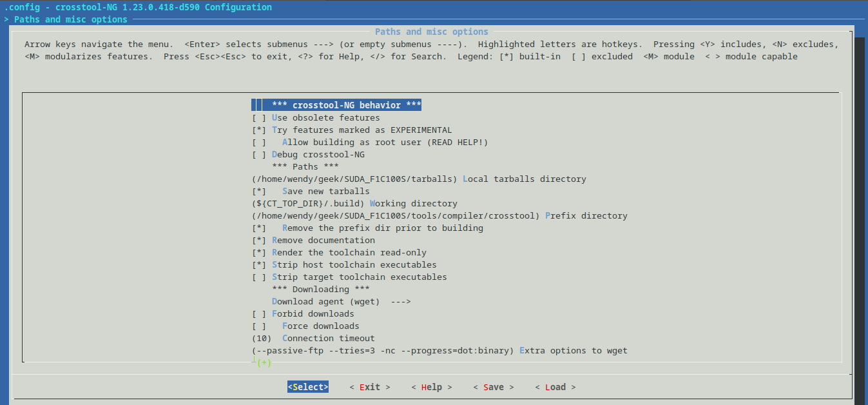The width and height of the screenshot is (868, 405).
Task: Click the centered Paths and misc options title
Action: (432, 32)
